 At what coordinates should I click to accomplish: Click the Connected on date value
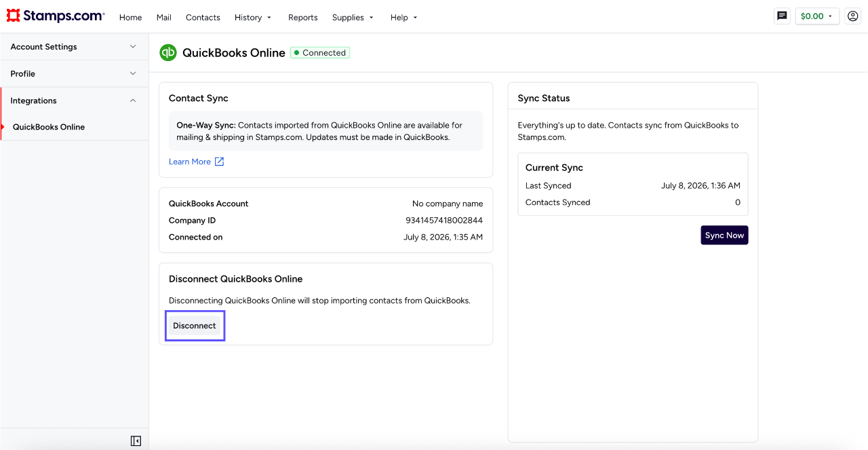coord(443,238)
